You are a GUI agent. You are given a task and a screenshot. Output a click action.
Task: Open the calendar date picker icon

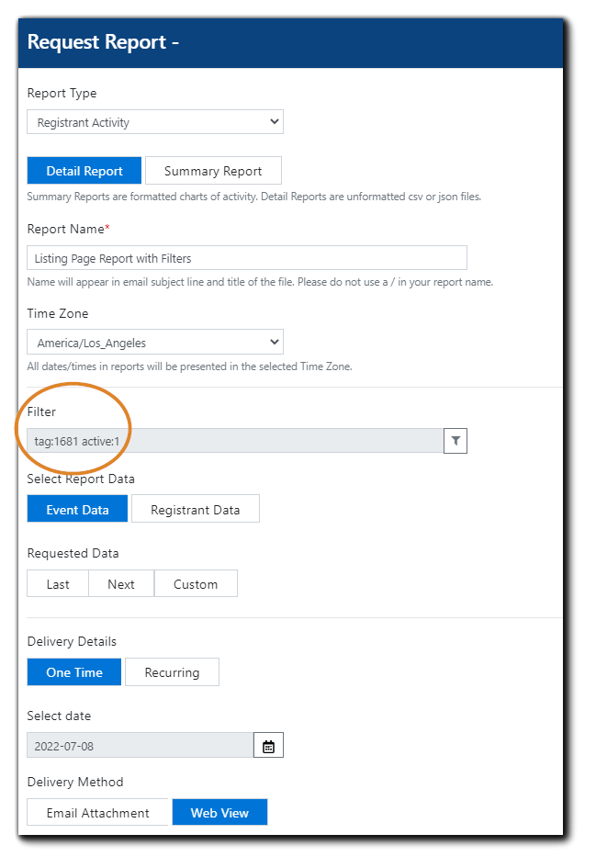click(268, 746)
